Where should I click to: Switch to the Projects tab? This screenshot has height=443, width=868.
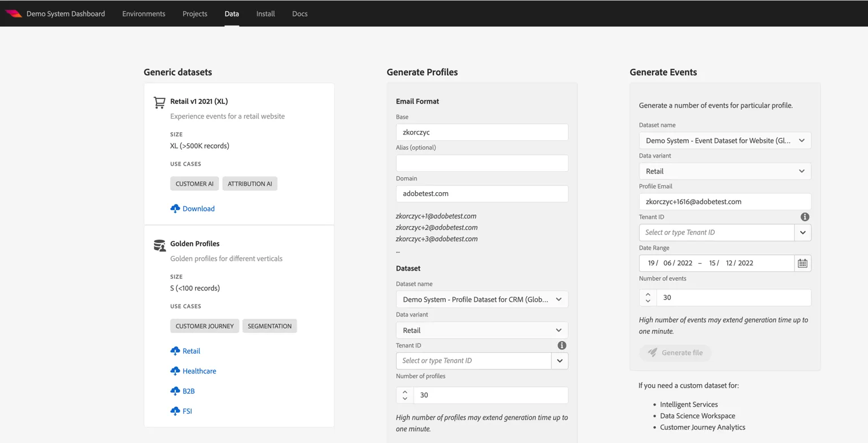195,14
